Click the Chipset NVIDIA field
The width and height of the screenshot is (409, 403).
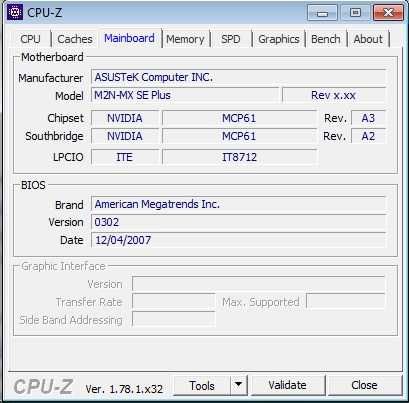(125, 118)
